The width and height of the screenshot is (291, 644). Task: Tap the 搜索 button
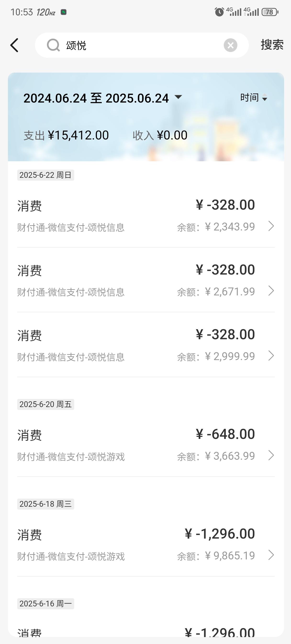coord(272,45)
